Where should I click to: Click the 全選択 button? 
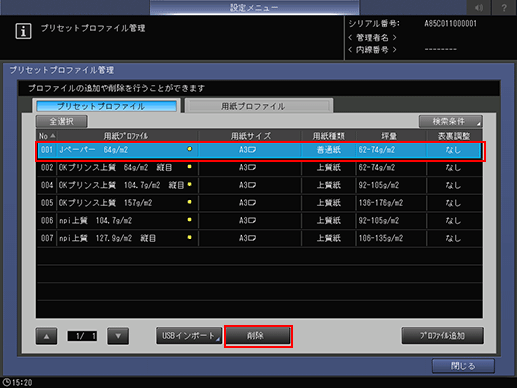(x=62, y=121)
